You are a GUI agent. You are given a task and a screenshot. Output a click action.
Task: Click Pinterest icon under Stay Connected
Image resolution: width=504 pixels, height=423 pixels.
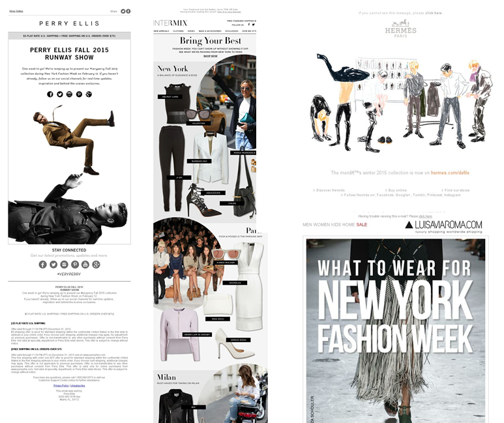[75, 265]
